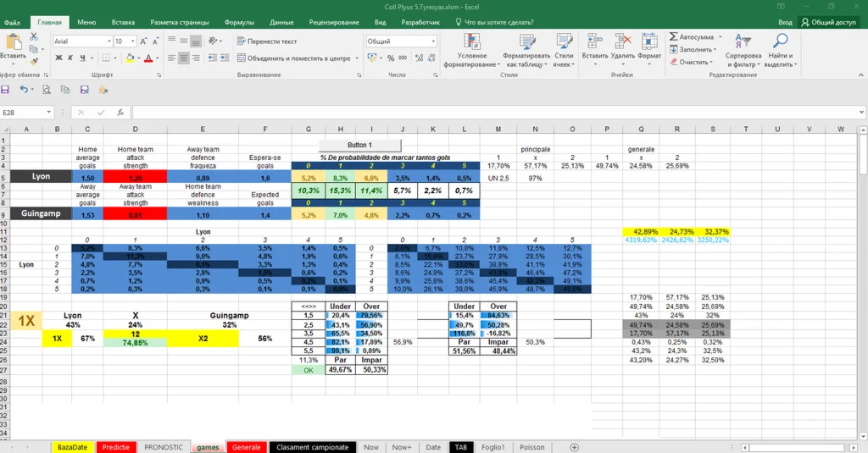868x453 pixels.
Task: Toggle bold Ж formatting
Action: click(x=58, y=58)
